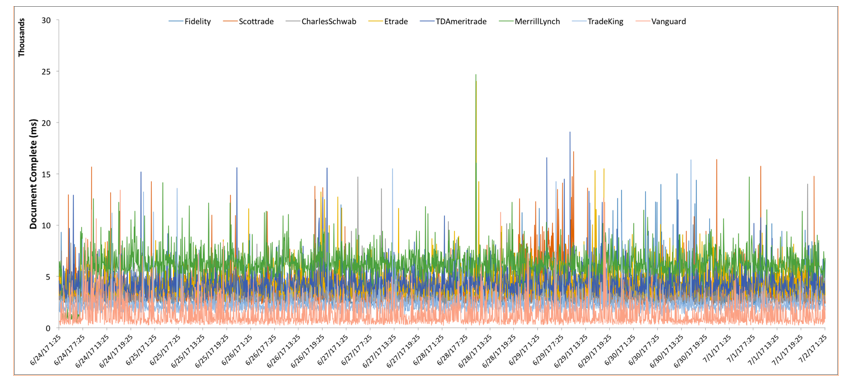Viewport: 851px width, 384px height.
Task: Select the 6/30/17 1:25 x-axis label
Action: pyautogui.click(x=620, y=351)
